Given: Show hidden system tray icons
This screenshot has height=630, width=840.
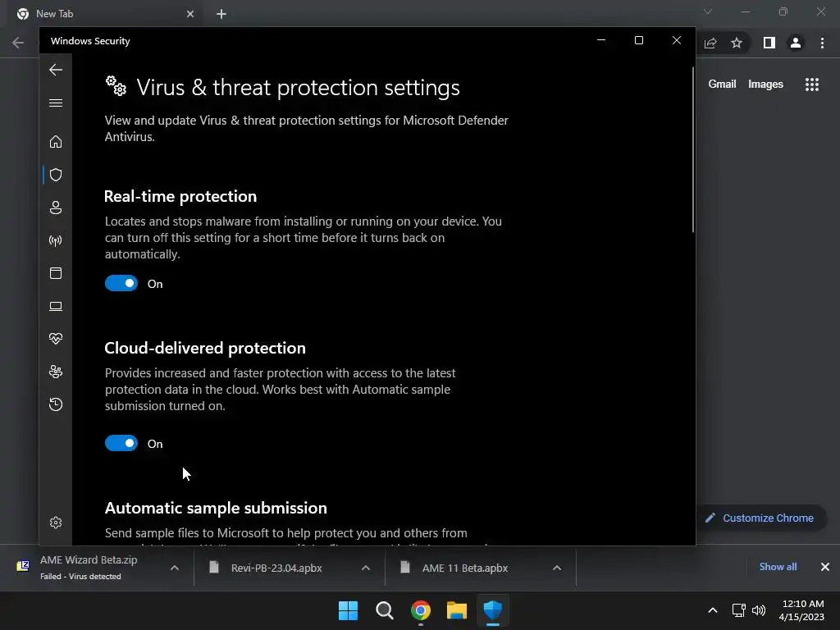Looking at the screenshot, I should pyautogui.click(x=713, y=610).
